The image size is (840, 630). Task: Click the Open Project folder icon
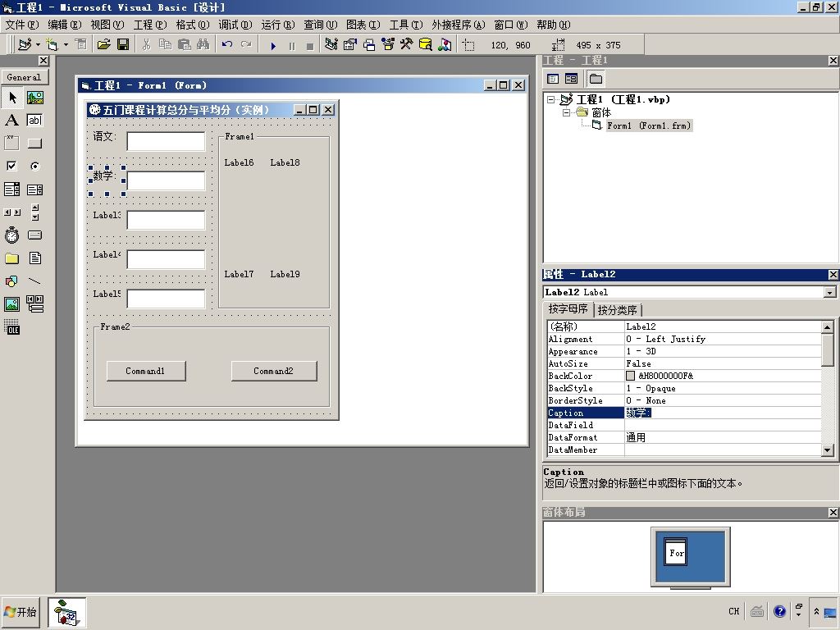[x=104, y=44]
